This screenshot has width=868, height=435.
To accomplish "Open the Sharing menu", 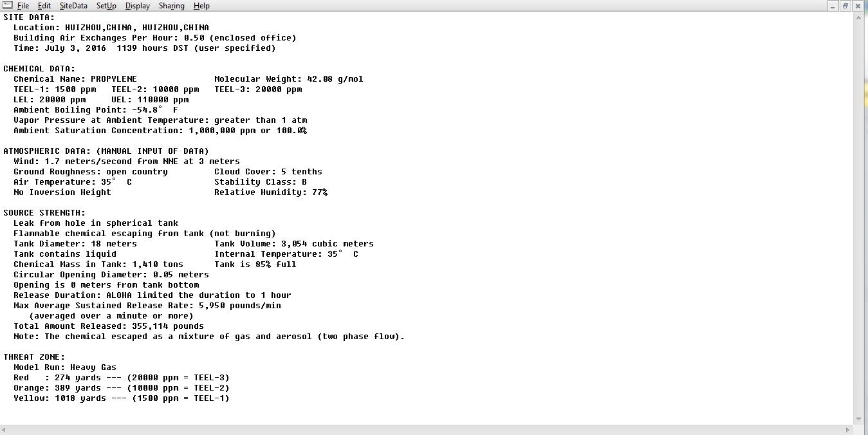I will (x=172, y=6).
